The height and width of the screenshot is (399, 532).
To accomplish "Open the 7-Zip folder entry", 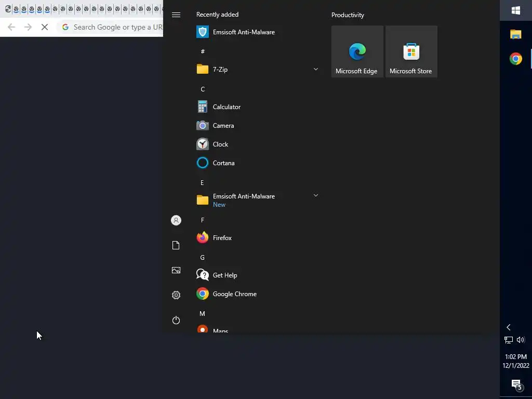I will [x=257, y=70].
